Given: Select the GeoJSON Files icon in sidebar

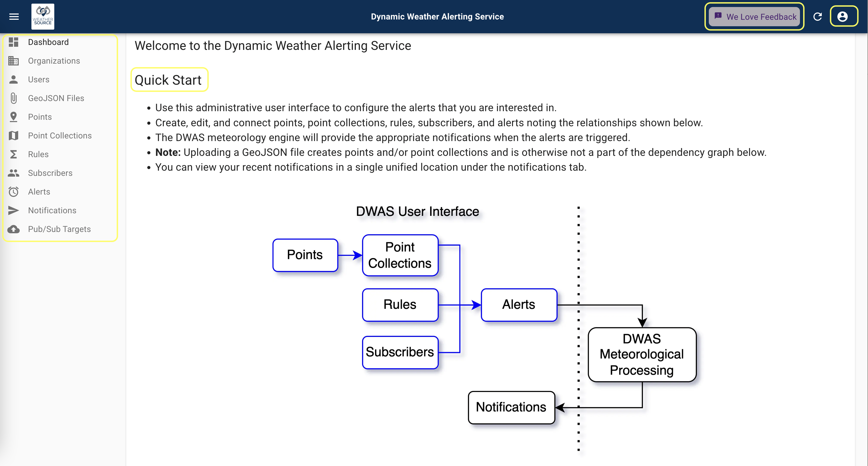Looking at the screenshot, I should 14,98.
